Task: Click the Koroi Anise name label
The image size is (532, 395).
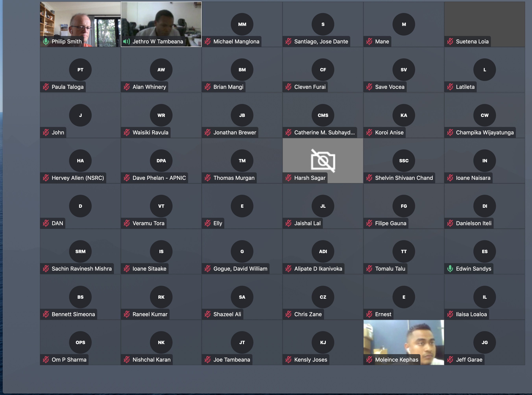Action: [389, 132]
